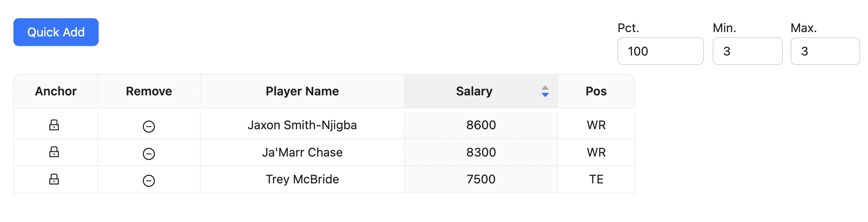Click the Salary sort arrows
This screenshot has height=222, width=868.
(x=545, y=91)
